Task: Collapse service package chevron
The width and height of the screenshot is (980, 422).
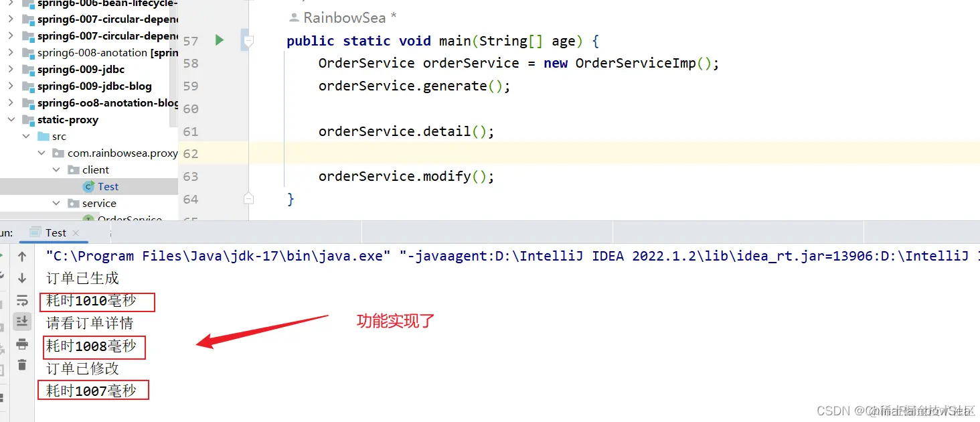Action: [x=57, y=204]
